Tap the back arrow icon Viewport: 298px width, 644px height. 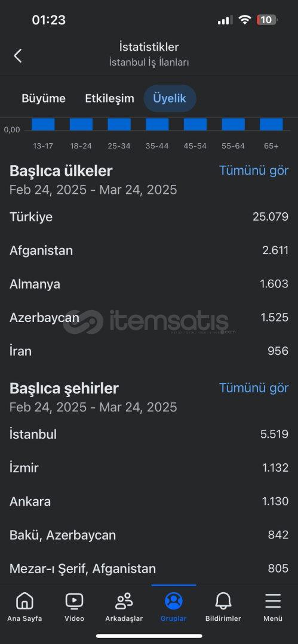pos(18,55)
